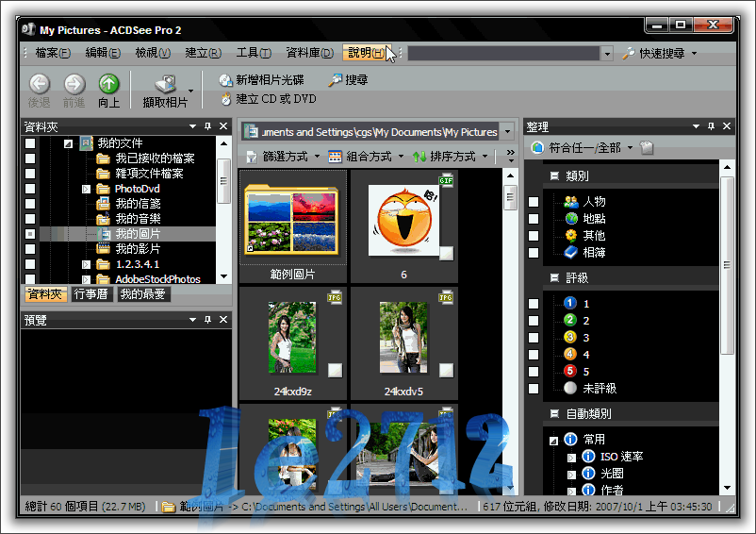Click the 相簿 (Album) category icon
The height and width of the screenshot is (534, 756).
tap(570, 253)
